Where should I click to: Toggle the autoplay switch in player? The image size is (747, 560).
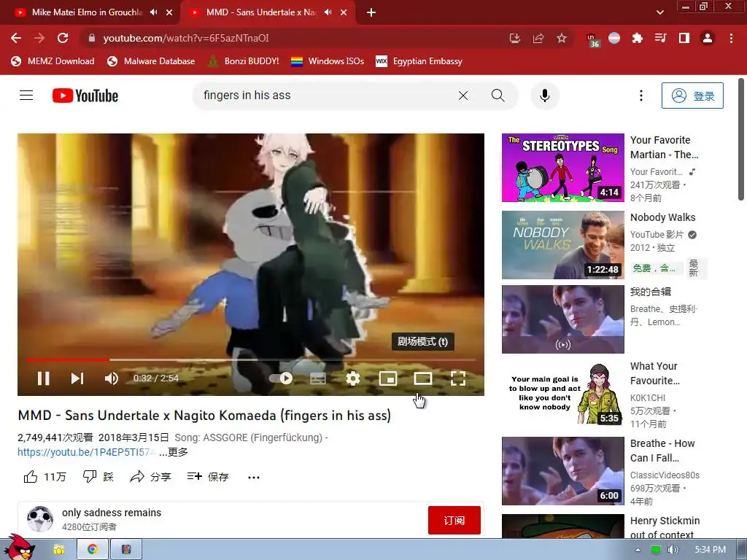pyautogui.click(x=281, y=378)
